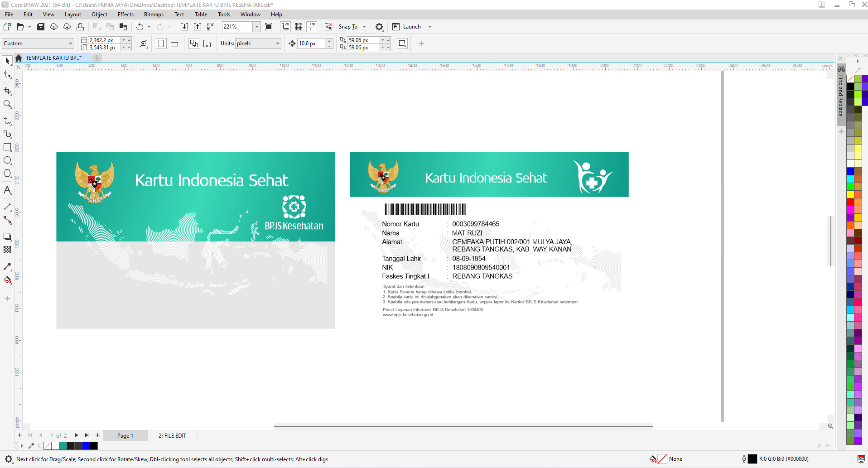Click the Welcome screen home tab

pyautogui.click(x=19, y=58)
